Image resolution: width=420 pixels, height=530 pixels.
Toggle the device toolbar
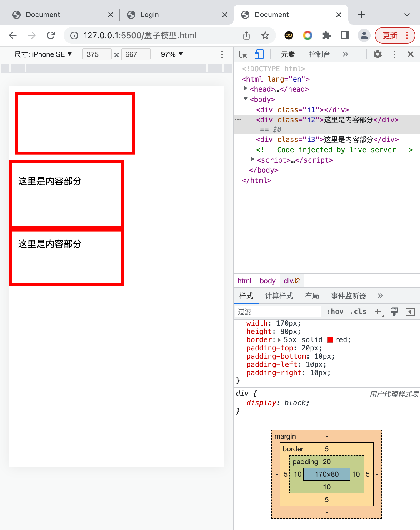tap(259, 54)
